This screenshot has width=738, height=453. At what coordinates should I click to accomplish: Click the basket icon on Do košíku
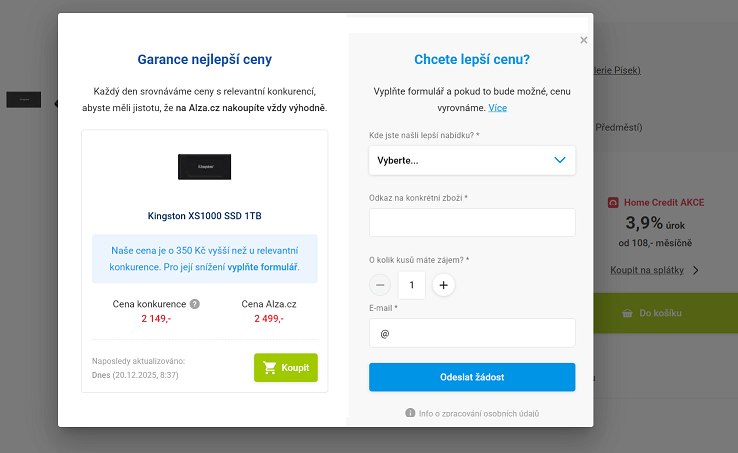627,313
